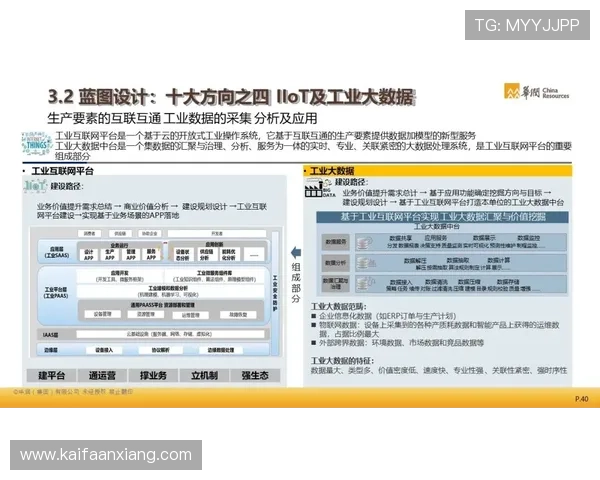
Task: Select the 撑业务 block
Action: coord(153,376)
